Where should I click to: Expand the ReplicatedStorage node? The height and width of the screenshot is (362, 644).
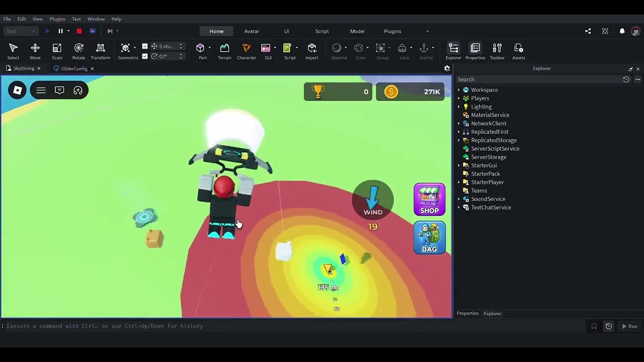459,140
